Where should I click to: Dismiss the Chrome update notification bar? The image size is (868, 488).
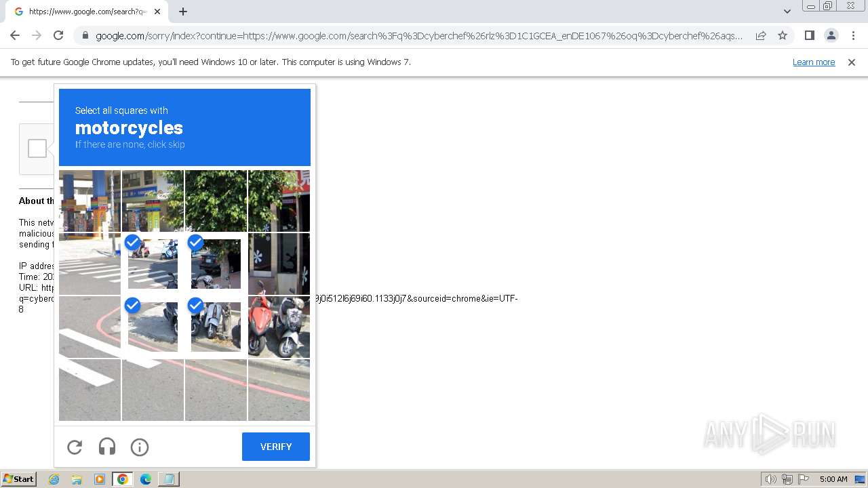pyautogui.click(x=852, y=62)
